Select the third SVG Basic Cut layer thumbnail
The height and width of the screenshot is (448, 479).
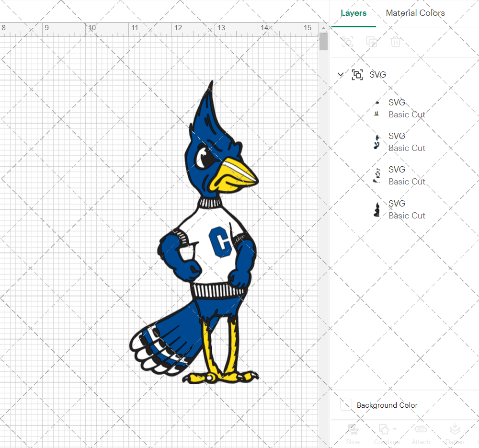click(x=377, y=175)
